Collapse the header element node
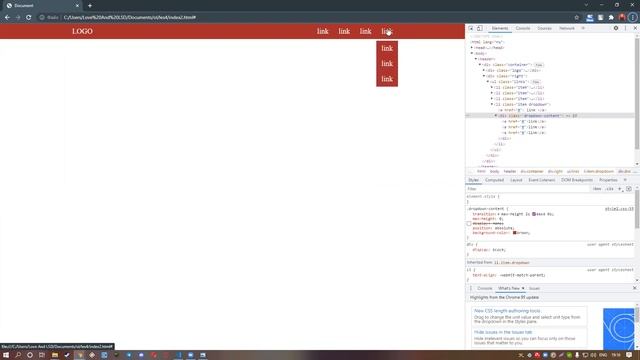This screenshot has width=640, height=360. [476, 59]
